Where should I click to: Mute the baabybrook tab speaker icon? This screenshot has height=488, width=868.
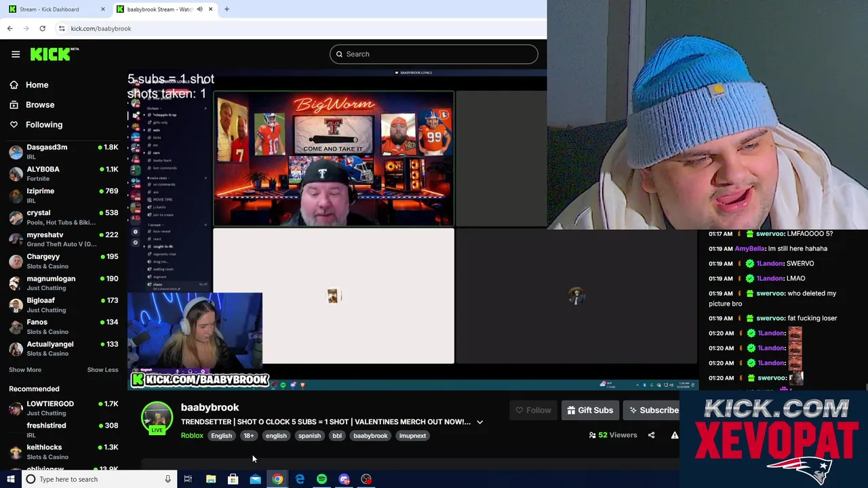[x=199, y=9]
